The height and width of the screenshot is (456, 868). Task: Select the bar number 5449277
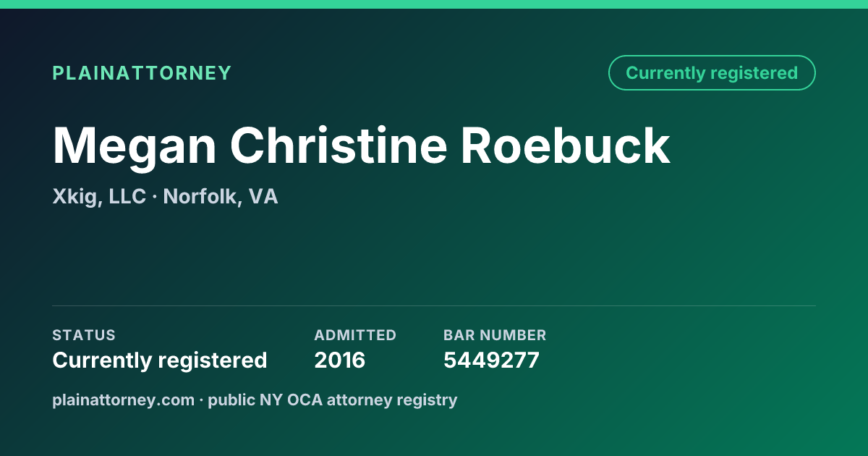491,360
